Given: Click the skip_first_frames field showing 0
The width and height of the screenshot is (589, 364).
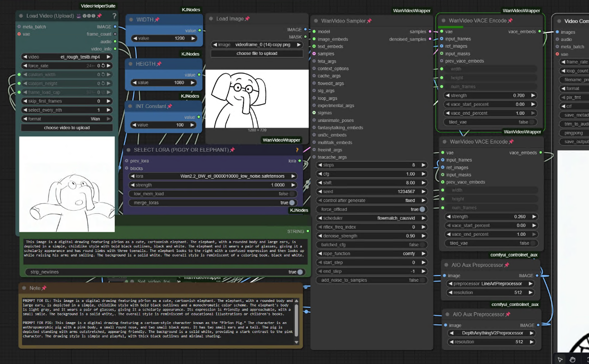Looking at the screenshot, I should pos(67,101).
